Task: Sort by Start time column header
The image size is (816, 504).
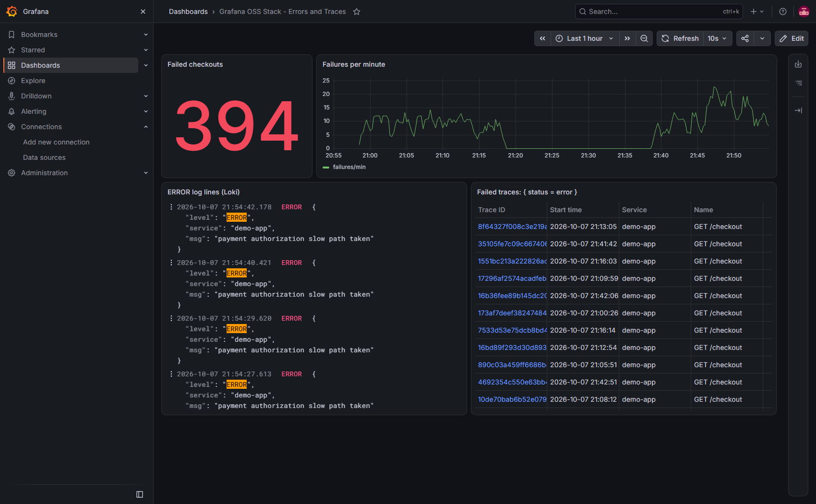Action: click(566, 210)
